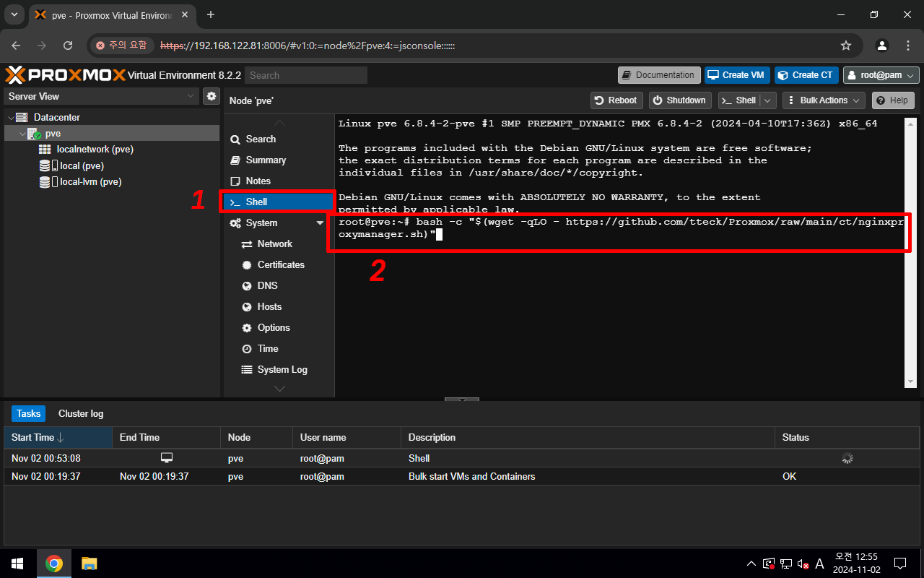Click the Create VM button

point(735,75)
